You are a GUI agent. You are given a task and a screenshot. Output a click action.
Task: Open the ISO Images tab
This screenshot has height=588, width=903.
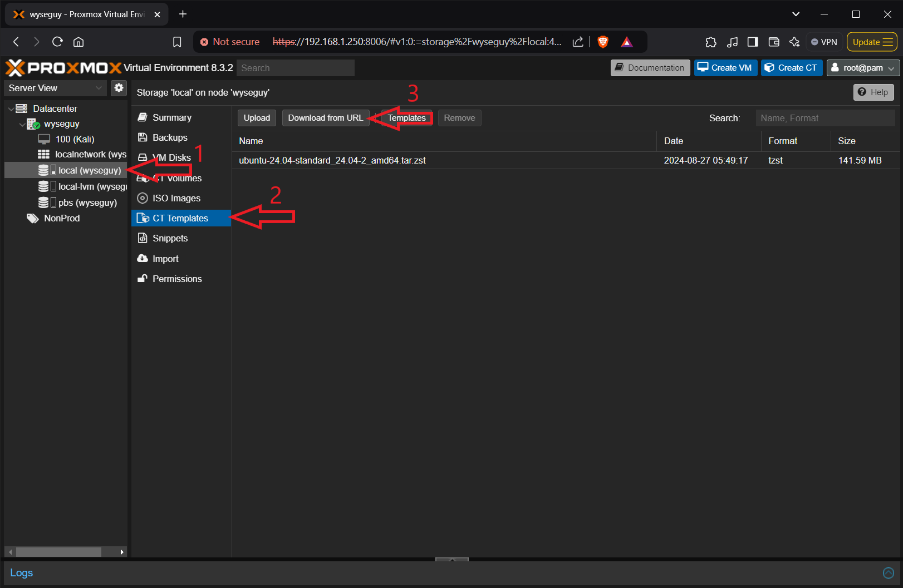click(181, 198)
